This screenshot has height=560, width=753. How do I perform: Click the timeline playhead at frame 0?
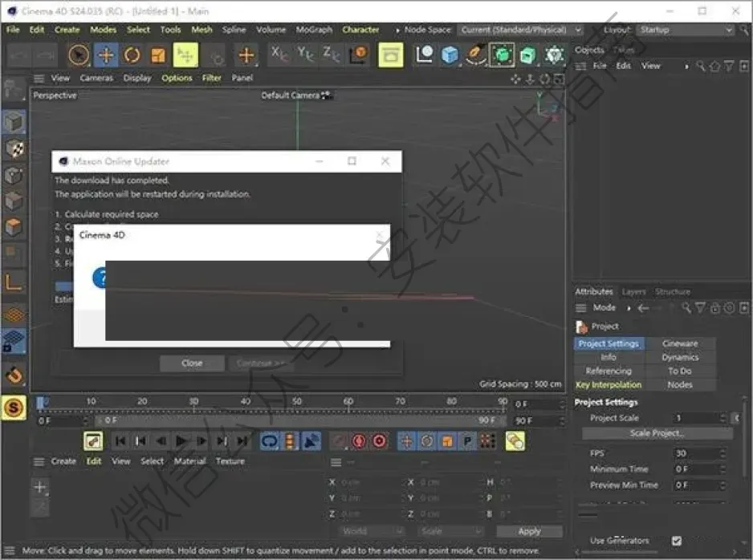[41, 403]
